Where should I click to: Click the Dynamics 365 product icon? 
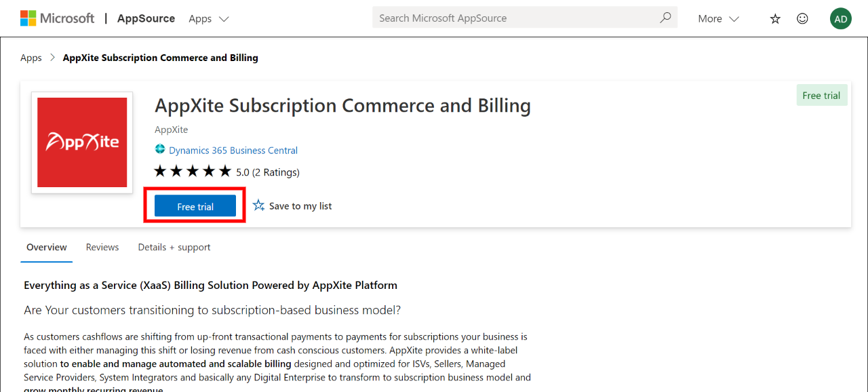pyautogui.click(x=160, y=149)
